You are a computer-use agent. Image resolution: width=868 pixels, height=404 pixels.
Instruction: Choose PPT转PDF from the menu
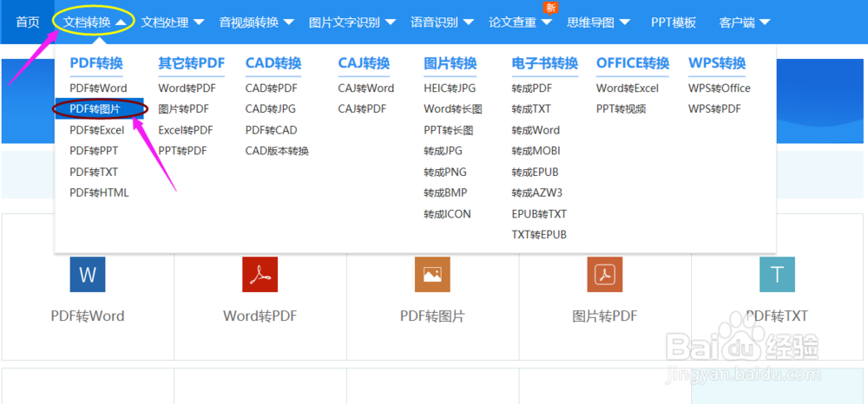182,151
